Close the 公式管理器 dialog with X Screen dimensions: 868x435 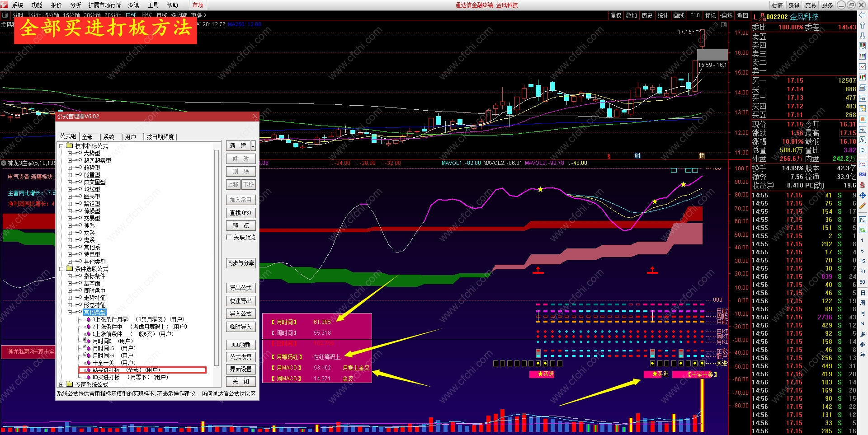coord(255,116)
